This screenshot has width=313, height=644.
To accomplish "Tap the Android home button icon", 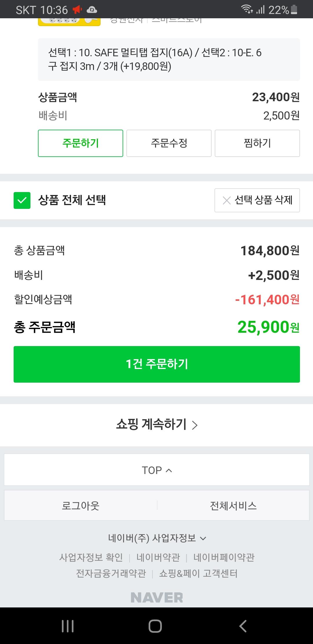I will pos(155,626).
